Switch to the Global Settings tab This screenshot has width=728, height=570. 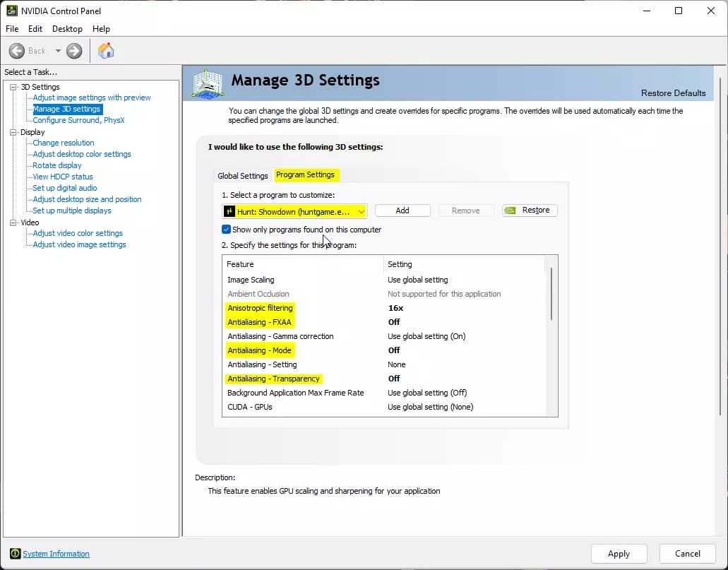pyautogui.click(x=243, y=176)
